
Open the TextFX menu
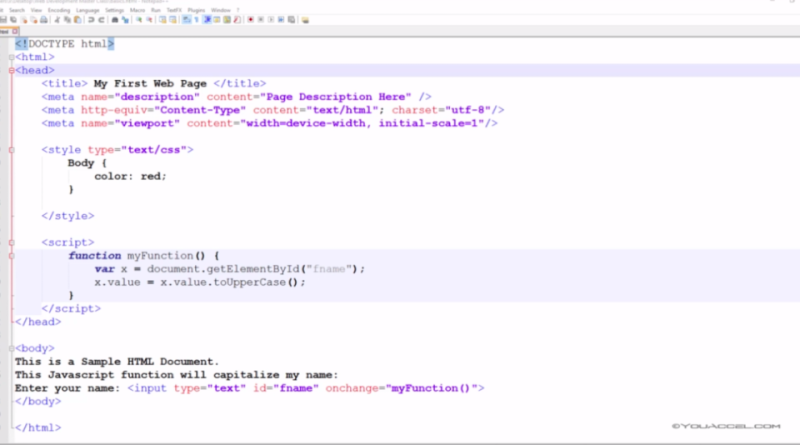174,10
